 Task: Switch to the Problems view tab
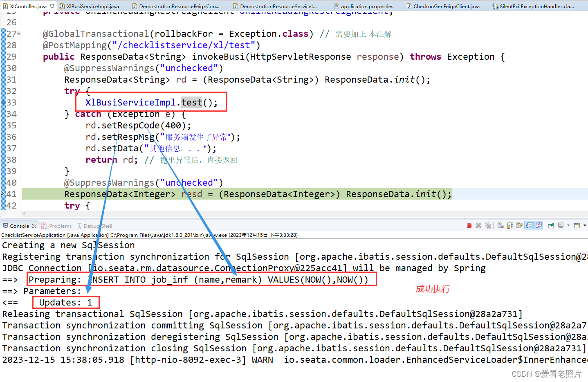56,226
